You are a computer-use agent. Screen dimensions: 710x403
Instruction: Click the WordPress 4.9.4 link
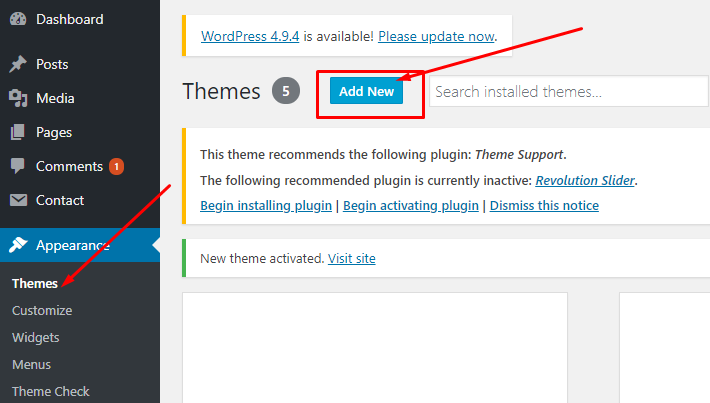[250, 36]
